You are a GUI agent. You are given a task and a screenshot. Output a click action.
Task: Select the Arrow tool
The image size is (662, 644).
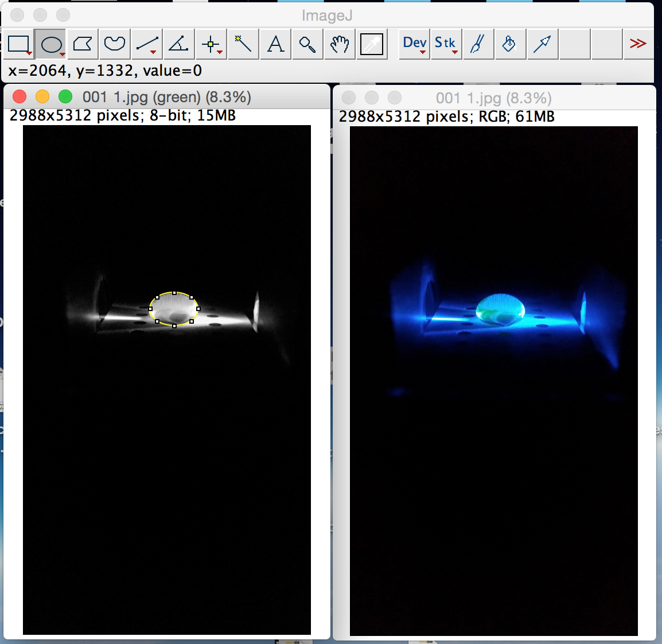(542, 44)
